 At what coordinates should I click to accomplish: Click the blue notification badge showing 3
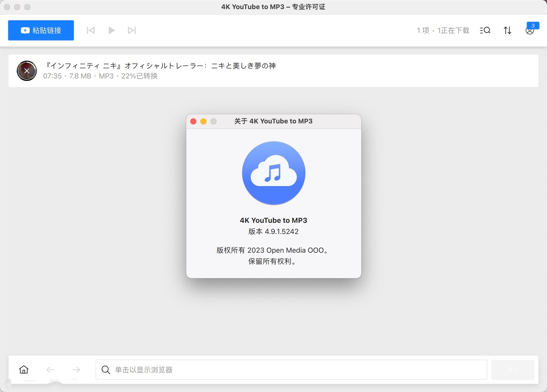click(533, 25)
